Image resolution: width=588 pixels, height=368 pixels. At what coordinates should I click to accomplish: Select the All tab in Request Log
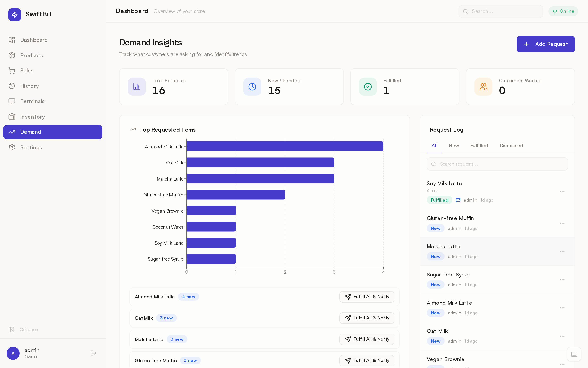coord(434,146)
